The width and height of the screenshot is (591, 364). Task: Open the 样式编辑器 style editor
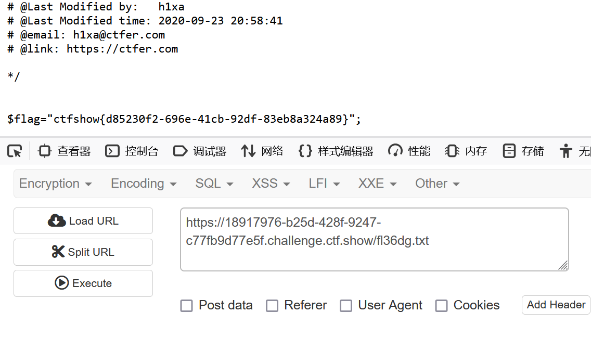(336, 151)
